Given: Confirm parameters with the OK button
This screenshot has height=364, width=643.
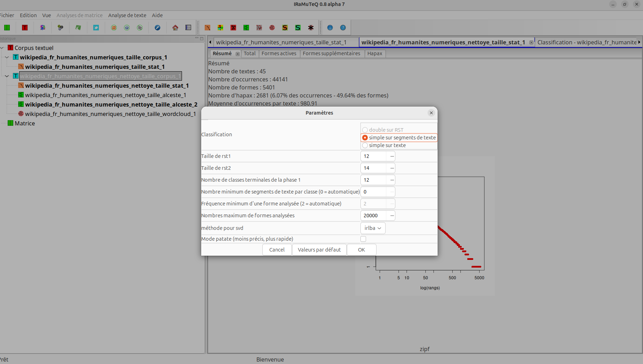Looking at the screenshot, I should pos(361,250).
